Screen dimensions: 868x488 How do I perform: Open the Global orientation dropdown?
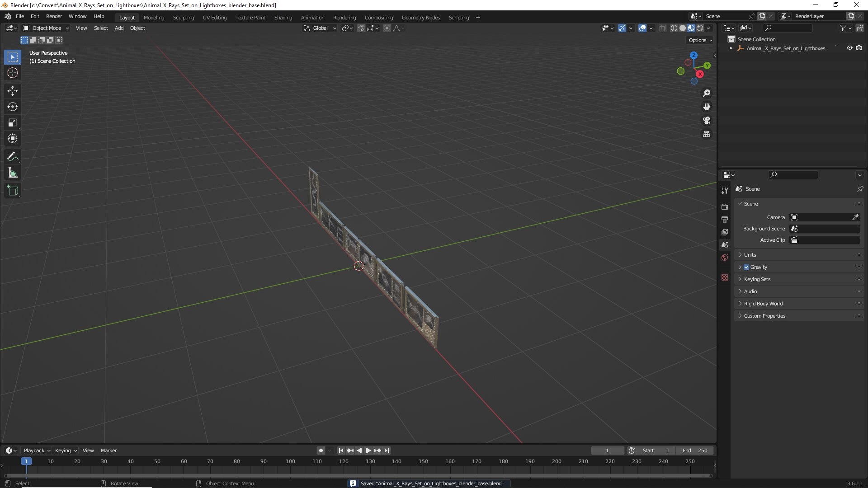click(x=320, y=28)
